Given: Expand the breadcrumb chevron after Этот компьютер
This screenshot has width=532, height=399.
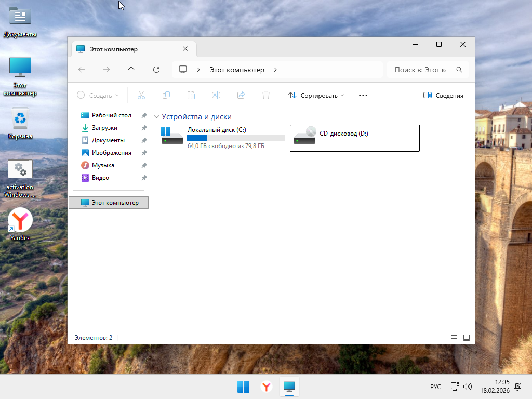Looking at the screenshot, I should (275, 70).
